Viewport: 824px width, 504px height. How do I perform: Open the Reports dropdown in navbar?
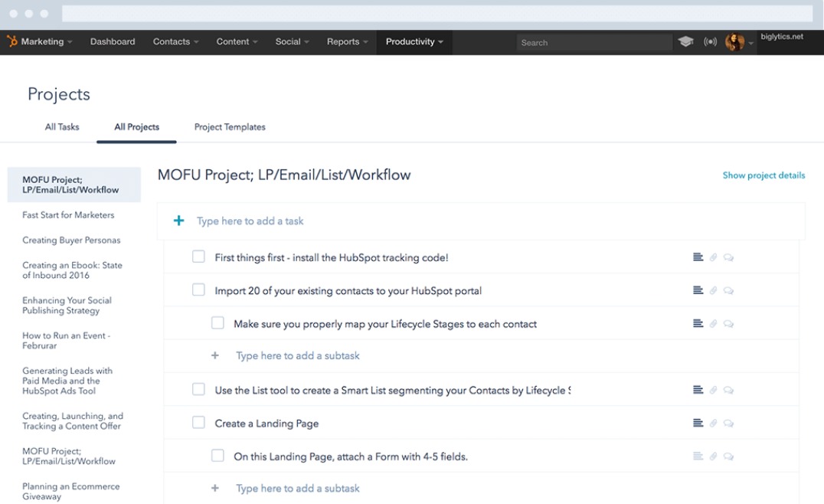347,42
